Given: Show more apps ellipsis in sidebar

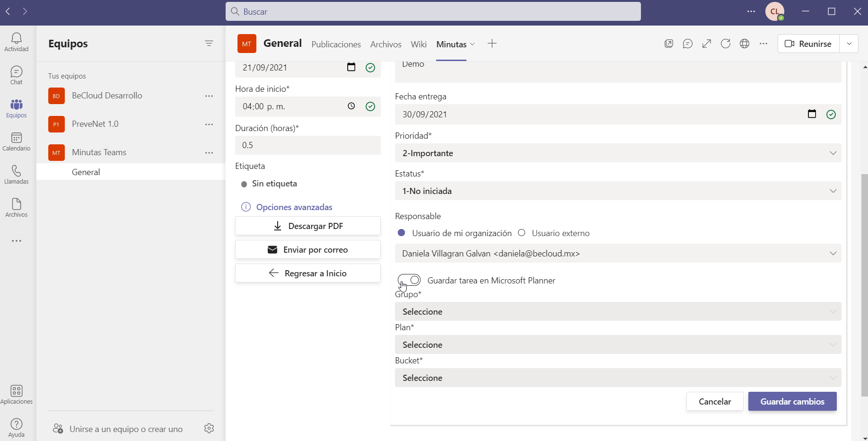Looking at the screenshot, I should pyautogui.click(x=17, y=241).
